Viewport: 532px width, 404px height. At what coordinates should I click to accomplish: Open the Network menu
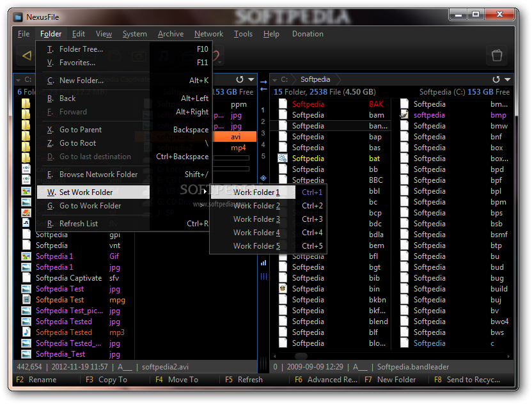[208, 34]
